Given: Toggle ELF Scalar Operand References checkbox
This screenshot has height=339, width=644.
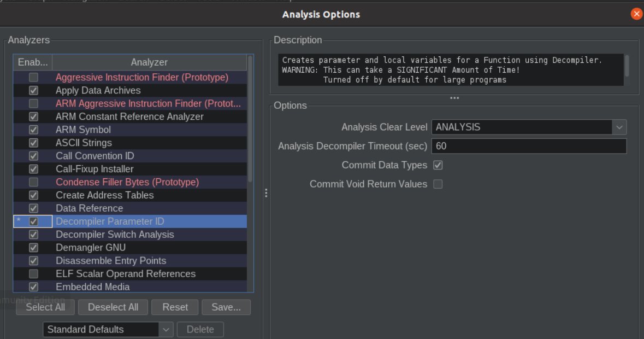Looking at the screenshot, I should coord(34,274).
